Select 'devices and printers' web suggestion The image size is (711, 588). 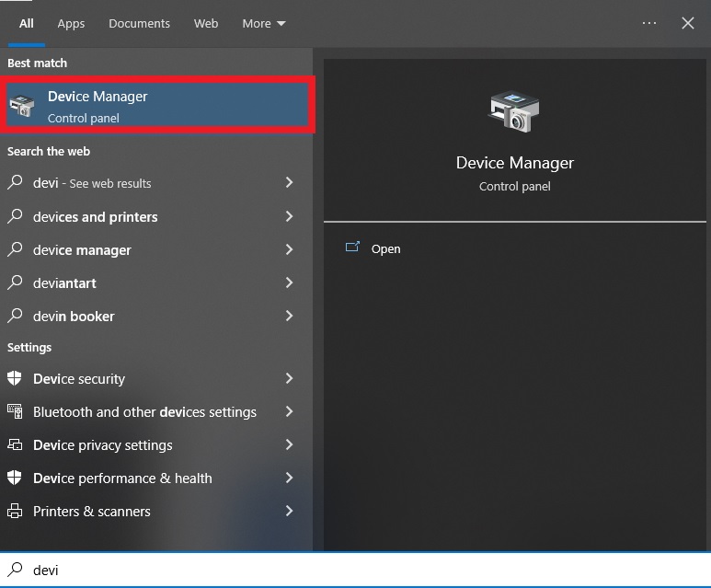pos(156,216)
